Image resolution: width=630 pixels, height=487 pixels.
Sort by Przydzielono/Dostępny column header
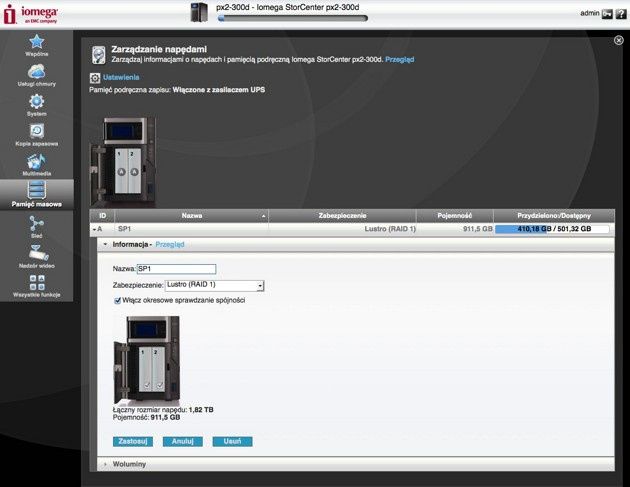554,216
